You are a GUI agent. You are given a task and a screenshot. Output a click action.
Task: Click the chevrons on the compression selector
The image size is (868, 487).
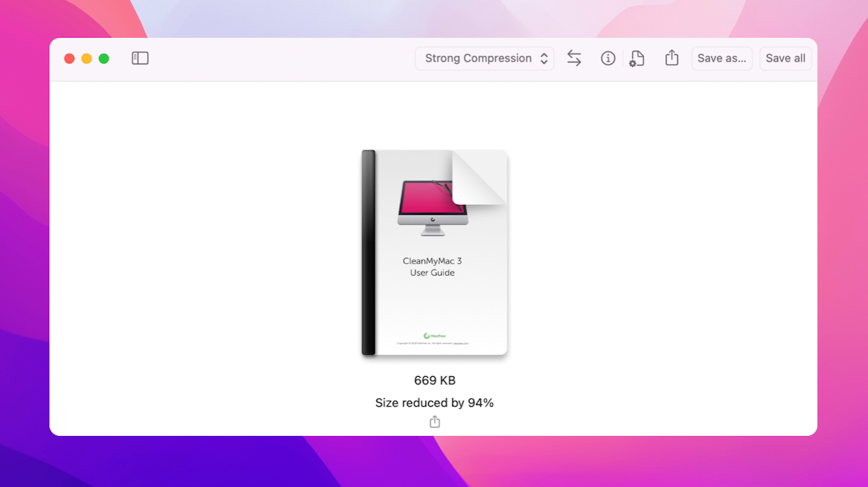(x=544, y=58)
